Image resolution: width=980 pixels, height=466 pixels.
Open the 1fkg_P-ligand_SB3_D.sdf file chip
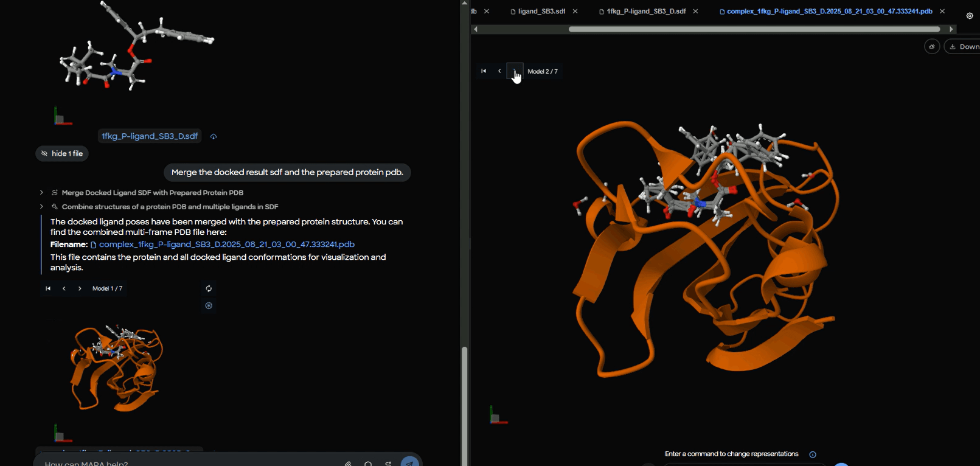tap(150, 136)
